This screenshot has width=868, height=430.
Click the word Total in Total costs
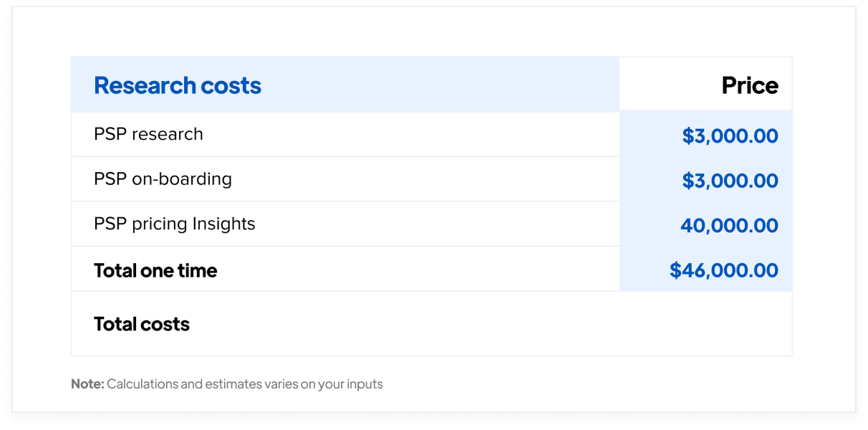(x=115, y=324)
